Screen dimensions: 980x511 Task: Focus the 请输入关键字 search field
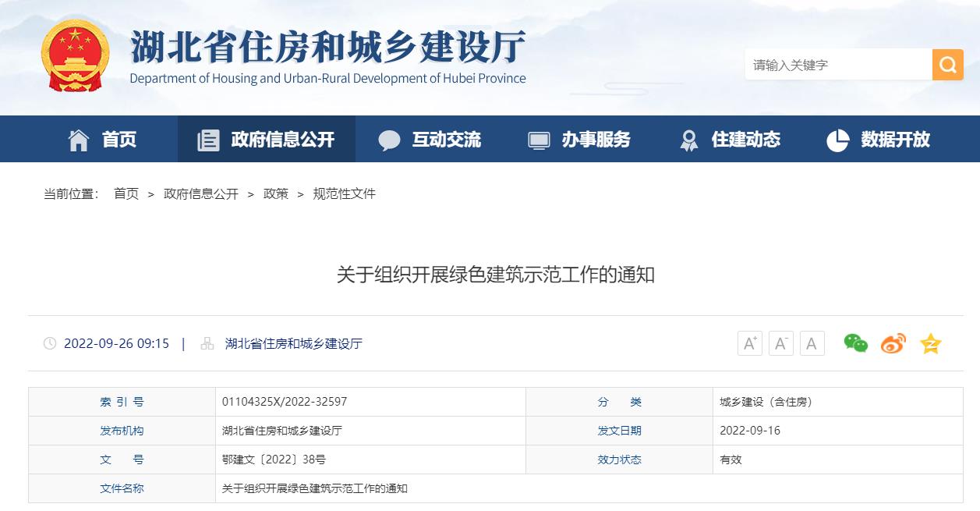click(x=839, y=65)
